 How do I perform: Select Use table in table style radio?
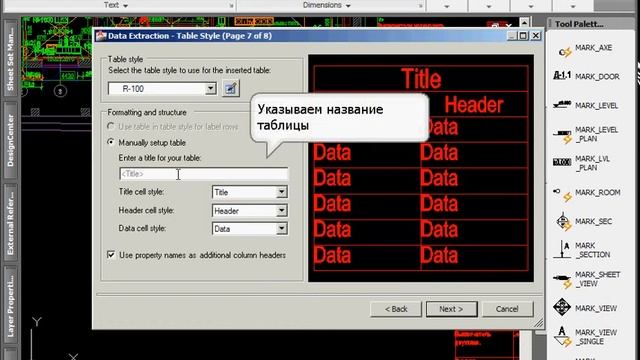tap(111, 127)
